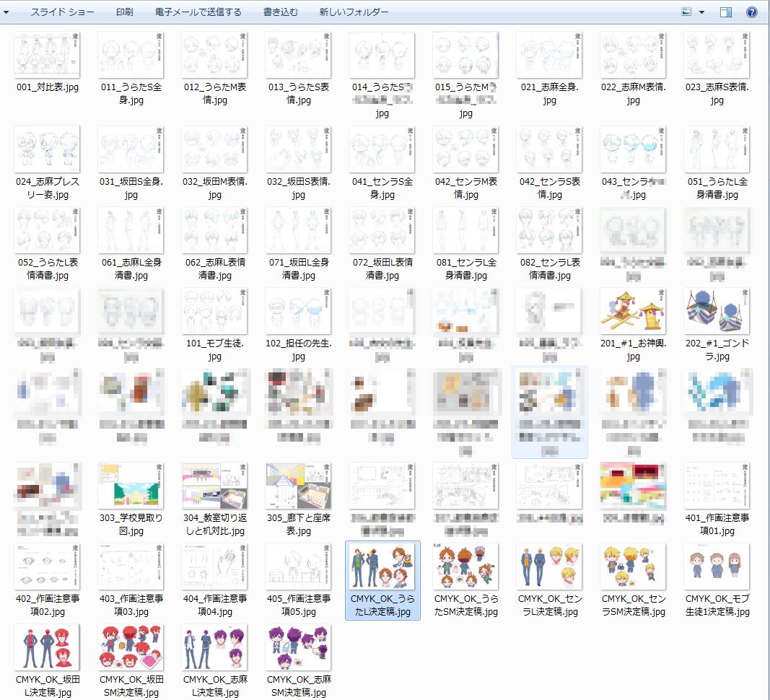Select thumbnail 305_廊下と座席表.jpg
Screen dimensions: 770x700
pyautogui.click(x=299, y=486)
